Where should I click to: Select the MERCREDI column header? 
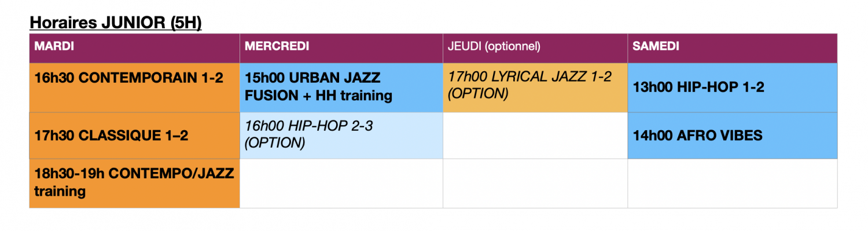[341, 48]
